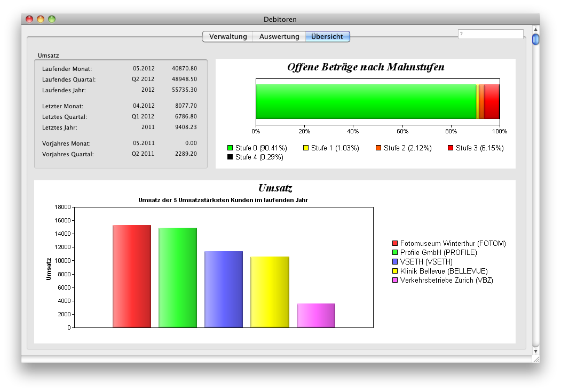Click the green segment of Mahnstufen bar
Image resolution: width=561 pixels, height=392 pixels.
pyautogui.click(x=366, y=101)
